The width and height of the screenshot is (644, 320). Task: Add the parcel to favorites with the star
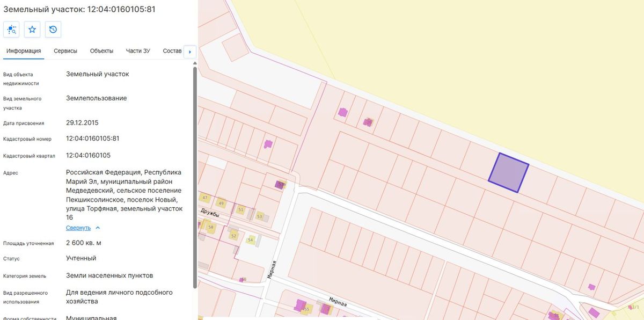(x=32, y=30)
